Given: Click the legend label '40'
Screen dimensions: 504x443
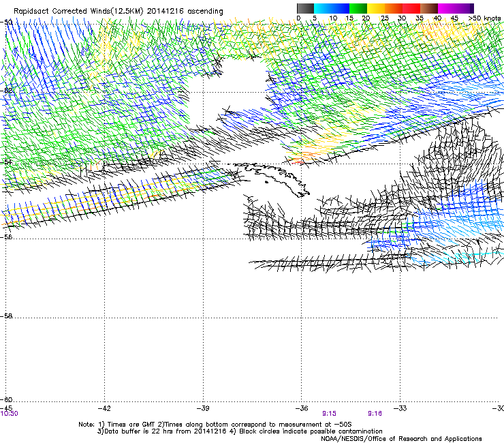Looking at the screenshot, I should point(437,18).
